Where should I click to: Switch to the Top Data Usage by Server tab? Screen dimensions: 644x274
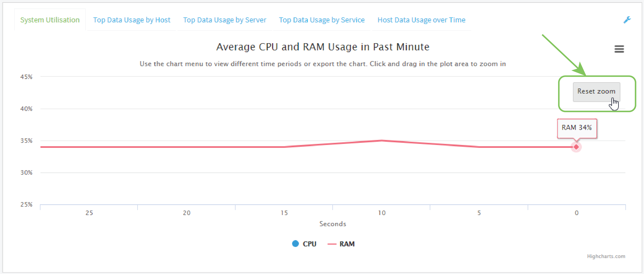pyautogui.click(x=224, y=20)
